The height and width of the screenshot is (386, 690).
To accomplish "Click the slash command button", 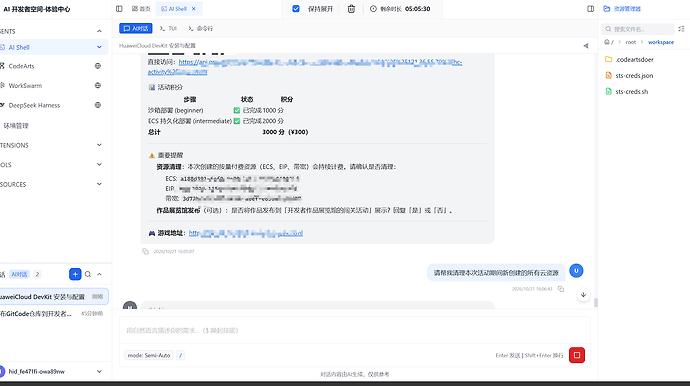I will tap(180, 355).
